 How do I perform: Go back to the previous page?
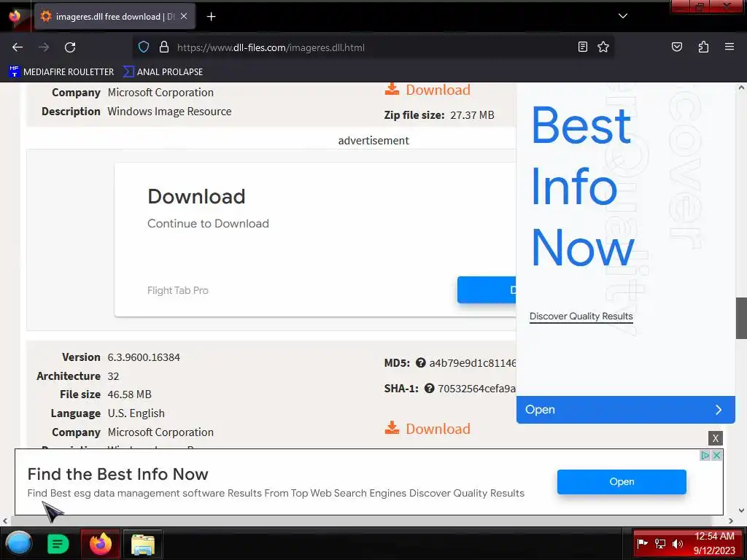[18, 47]
